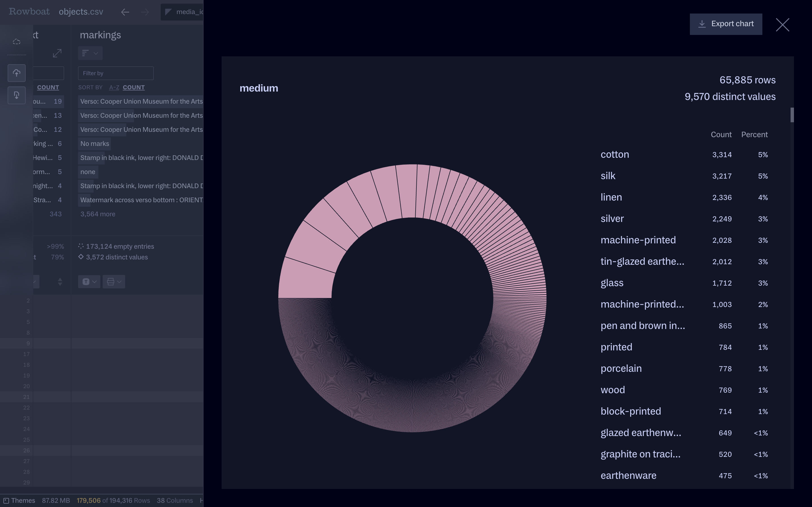
Task: Click the markings 'Filter by' input field
Action: (x=116, y=73)
